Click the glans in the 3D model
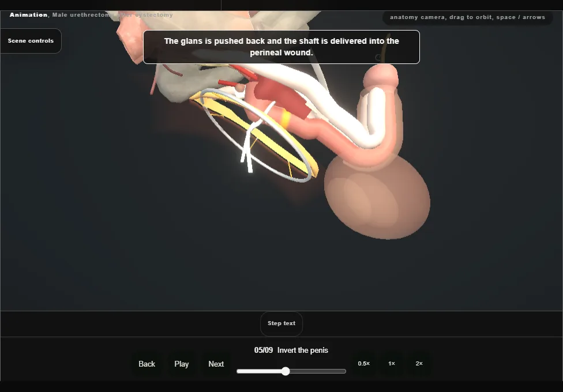 point(381,76)
